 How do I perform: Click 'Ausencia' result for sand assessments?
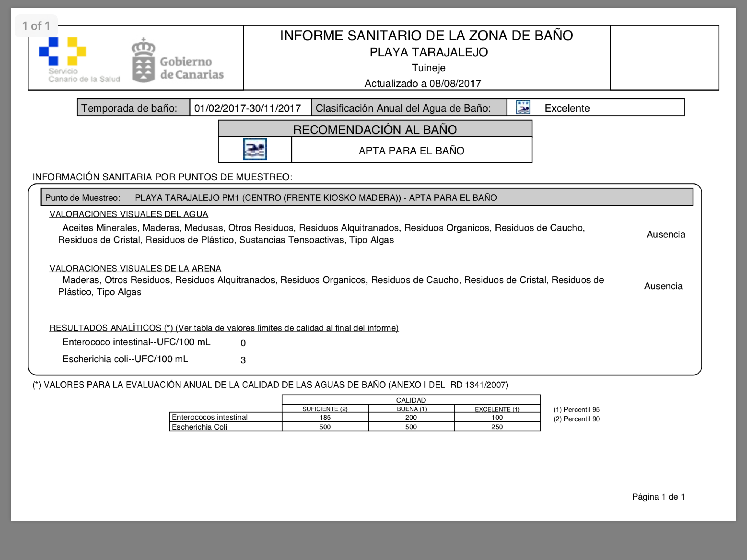[663, 286]
